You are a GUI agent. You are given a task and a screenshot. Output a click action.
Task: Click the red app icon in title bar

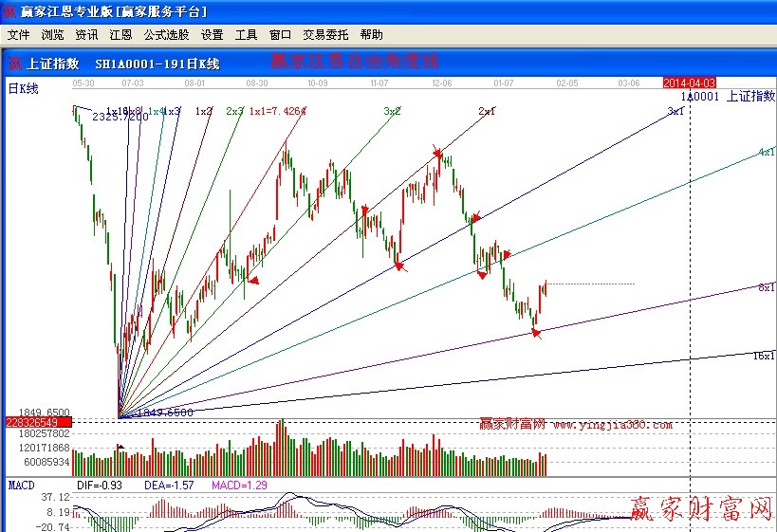click(10, 12)
